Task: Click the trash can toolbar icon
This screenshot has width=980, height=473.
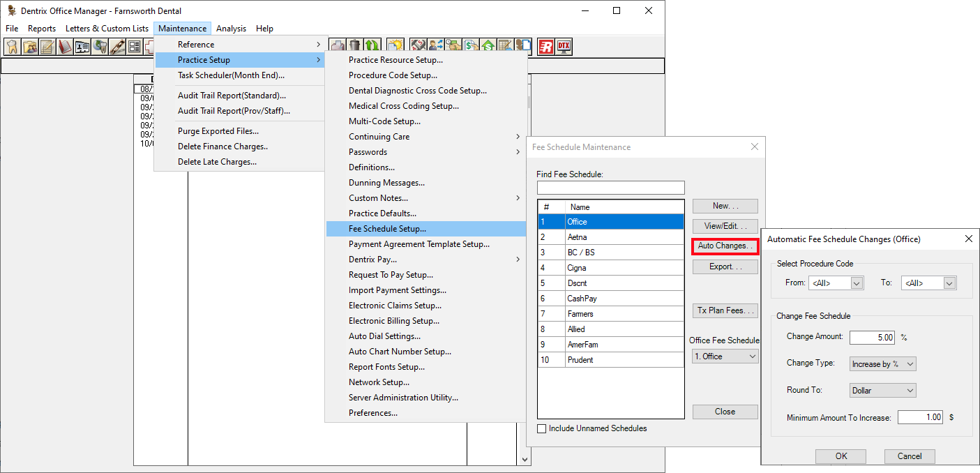Action: click(x=355, y=46)
